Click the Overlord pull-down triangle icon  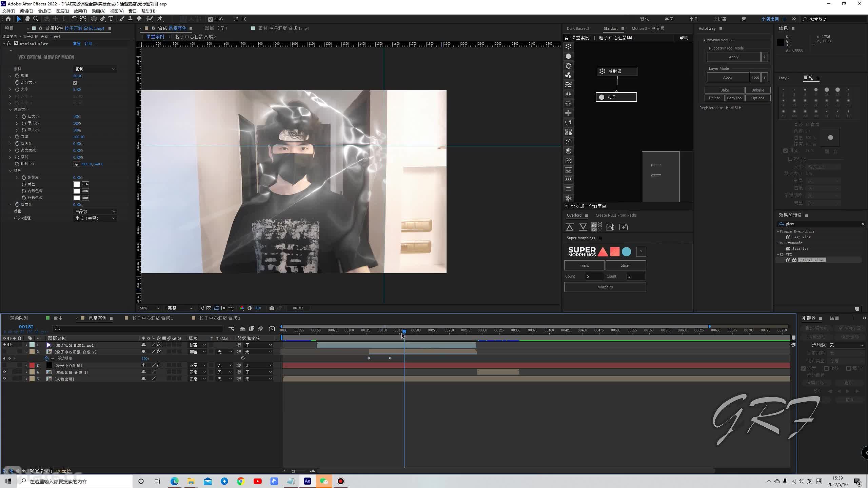tap(583, 227)
